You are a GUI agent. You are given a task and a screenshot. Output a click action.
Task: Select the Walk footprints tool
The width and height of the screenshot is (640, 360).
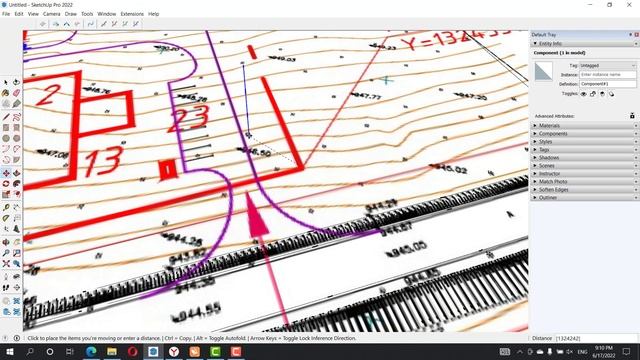6,287
